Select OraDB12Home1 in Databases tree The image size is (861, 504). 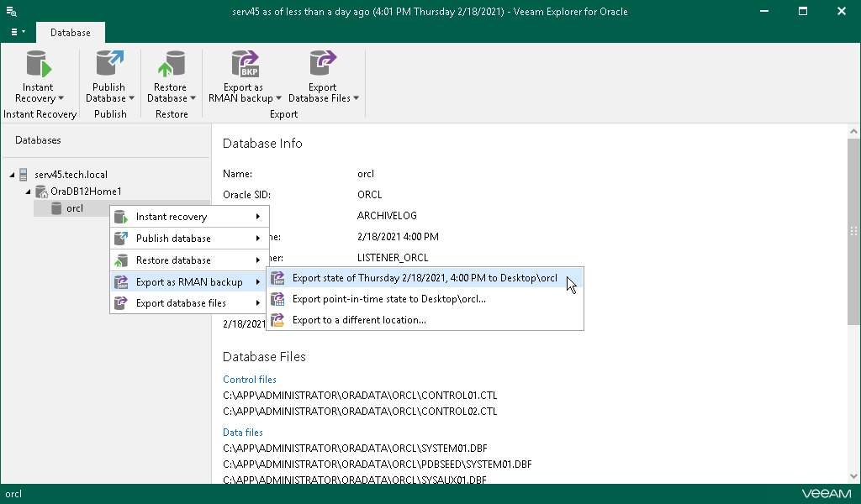(86, 192)
